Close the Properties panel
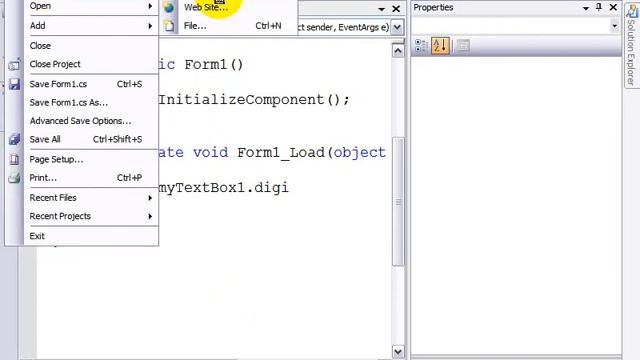Viewport: 640px width, 360px height. tap(613, 7)
